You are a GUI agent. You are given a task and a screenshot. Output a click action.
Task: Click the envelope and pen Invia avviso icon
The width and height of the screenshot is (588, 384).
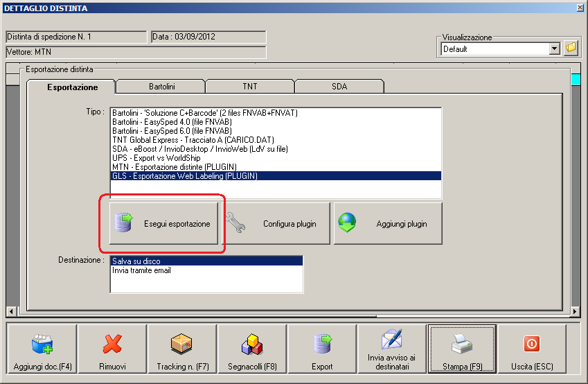[x=392, y=338]
